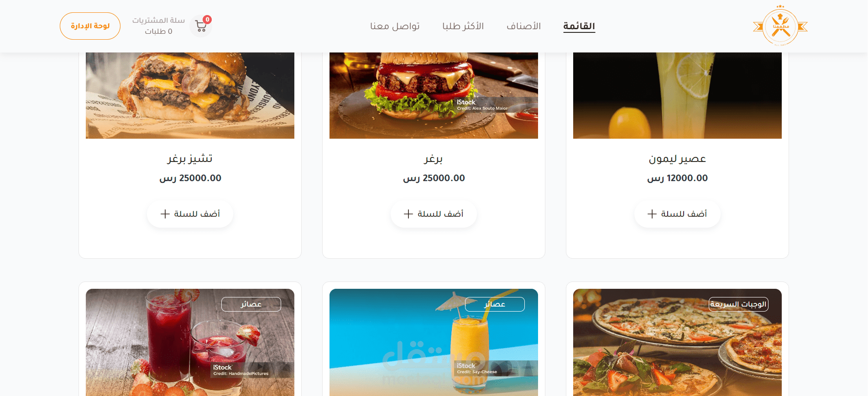Click الوجبات السريعة tag on pizza image
The height and width of the screenshot is (396, 868).
click(x=738, y=304)
